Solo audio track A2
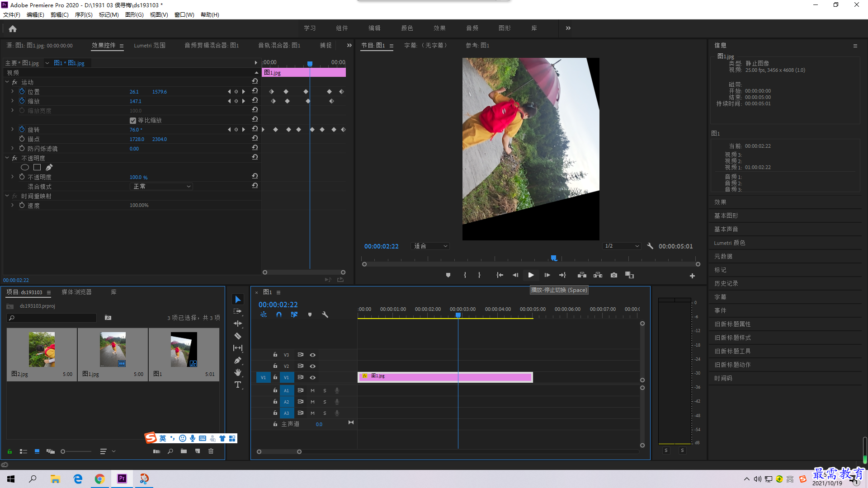 pyautogui.click(x=325, y=402)
